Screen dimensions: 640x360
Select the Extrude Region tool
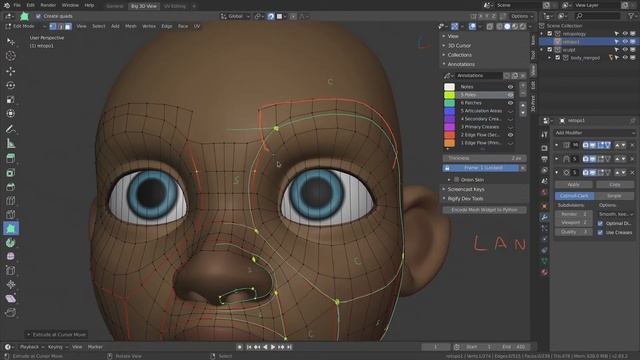click(11, 158)
